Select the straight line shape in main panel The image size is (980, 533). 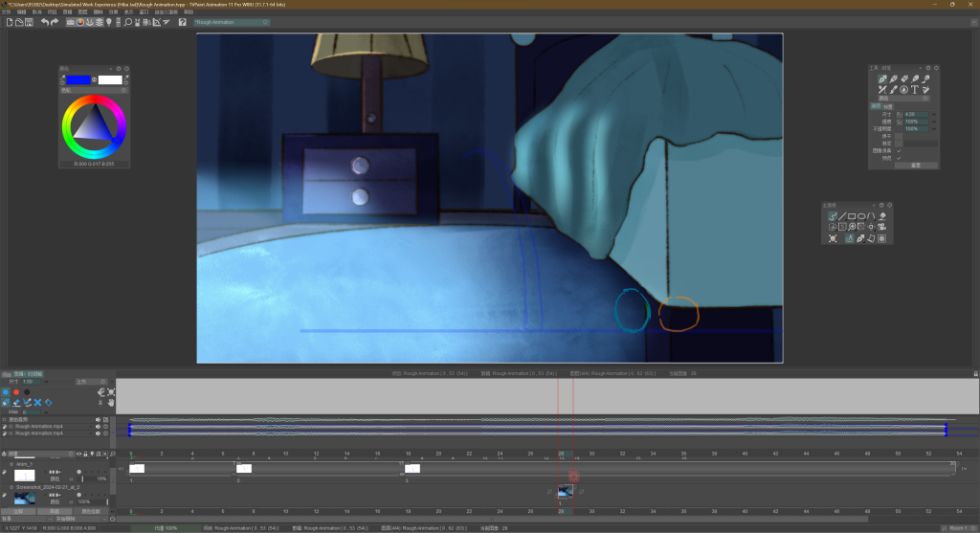pos(842,216)
